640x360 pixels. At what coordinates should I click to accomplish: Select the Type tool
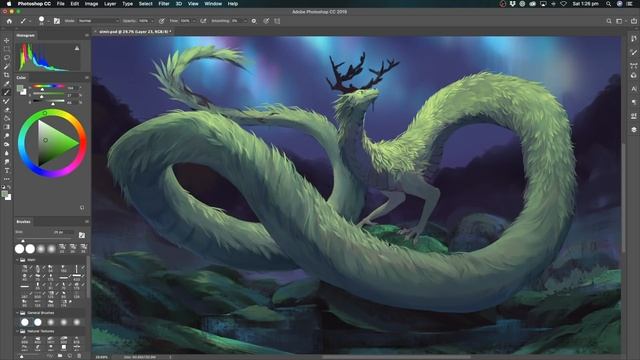tap(7, 170)
